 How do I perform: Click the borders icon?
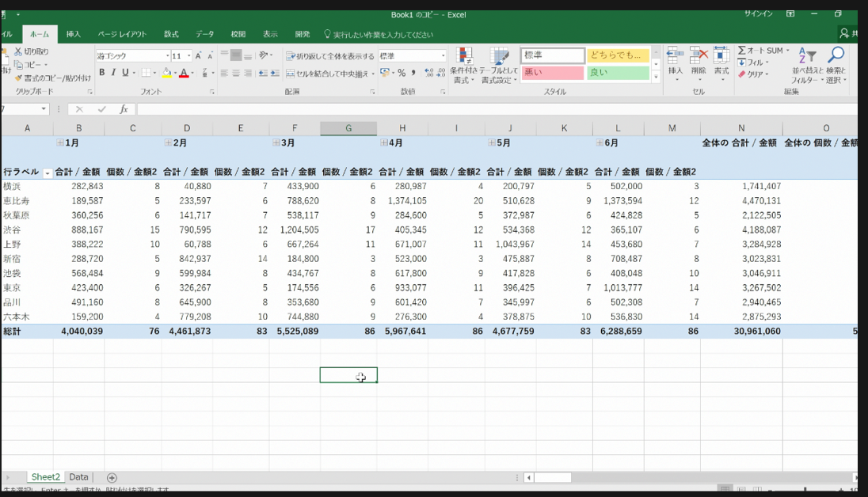(x=146, y=73)
